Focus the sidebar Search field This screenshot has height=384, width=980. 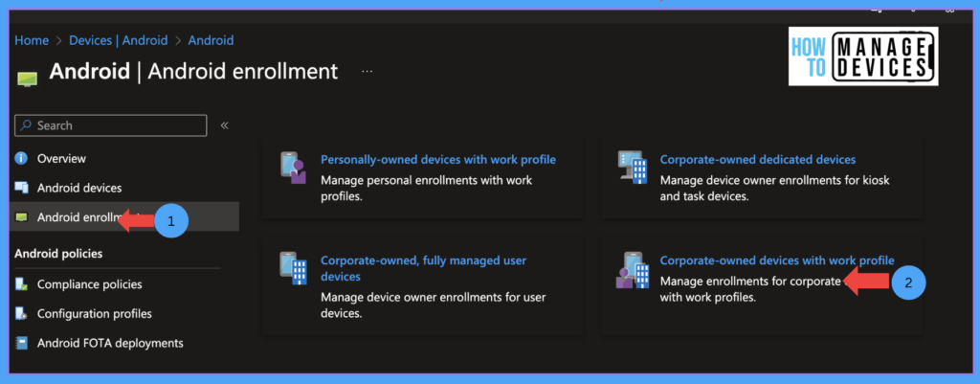click(111, 125)
